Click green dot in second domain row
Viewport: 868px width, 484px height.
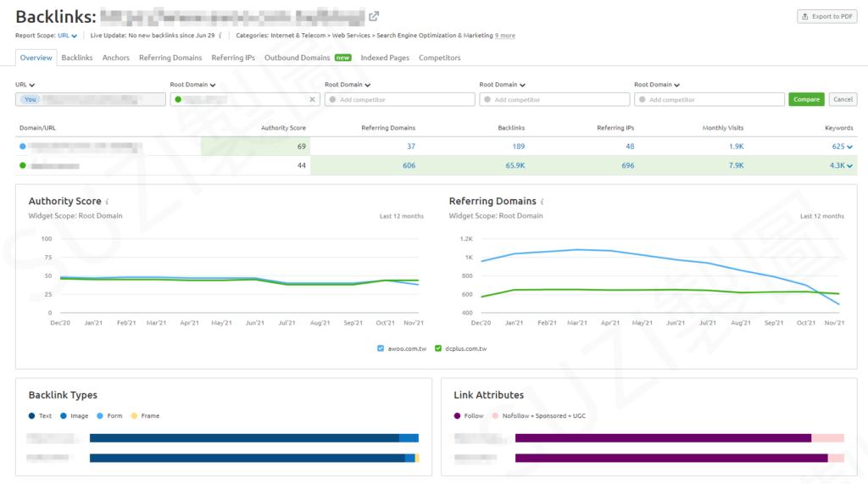click(23, 165)
